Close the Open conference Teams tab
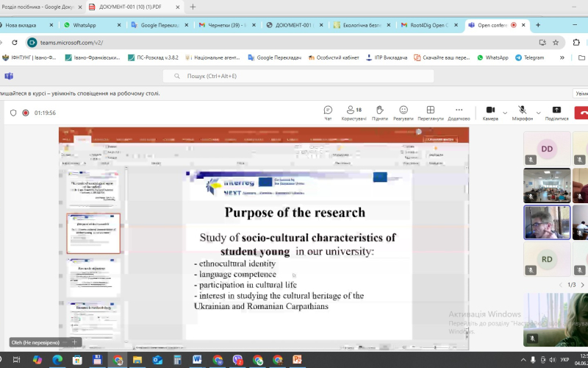 (523, 25)
